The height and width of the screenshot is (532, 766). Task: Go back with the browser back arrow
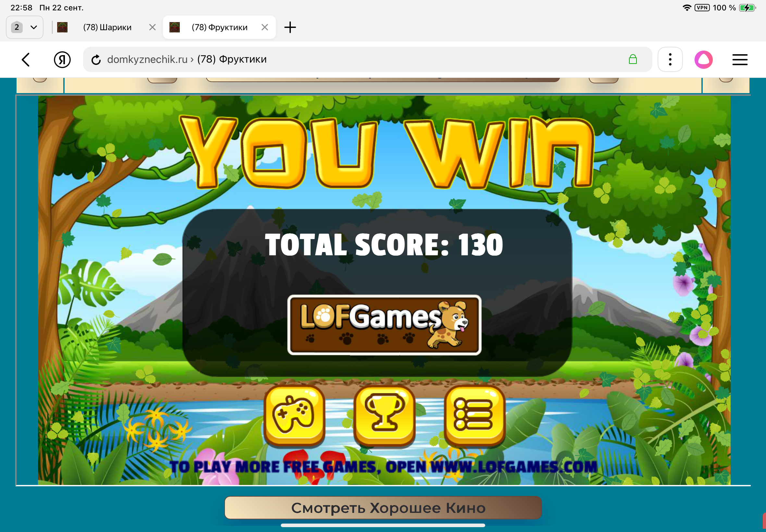click(26, 60)
